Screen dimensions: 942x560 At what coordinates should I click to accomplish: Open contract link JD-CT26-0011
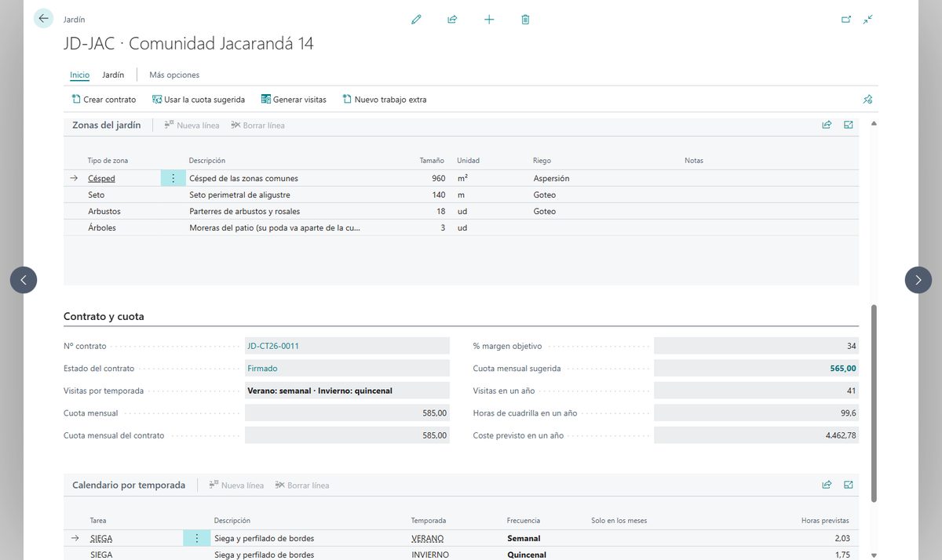click(x=272, y=346)
